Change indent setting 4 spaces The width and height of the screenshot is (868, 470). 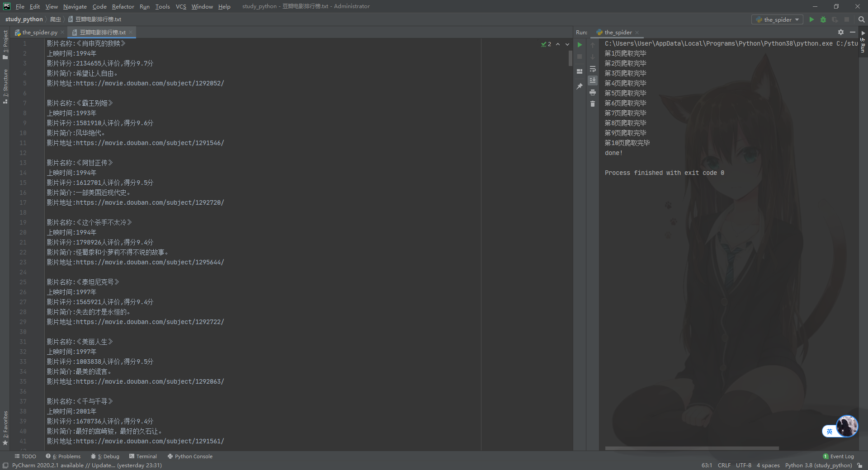[768, 465]
